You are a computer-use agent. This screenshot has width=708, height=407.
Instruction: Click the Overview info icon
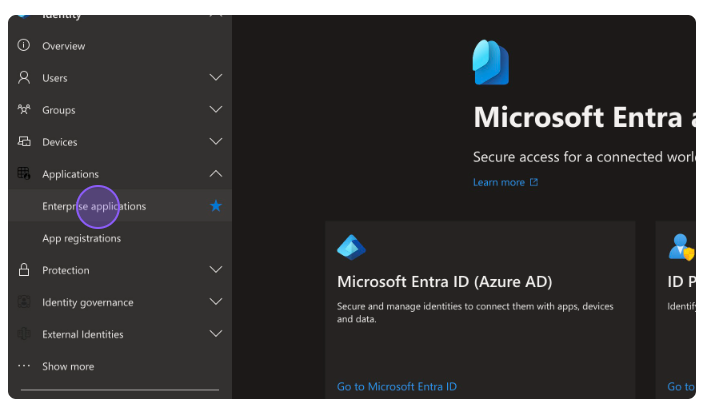[24, 46]
